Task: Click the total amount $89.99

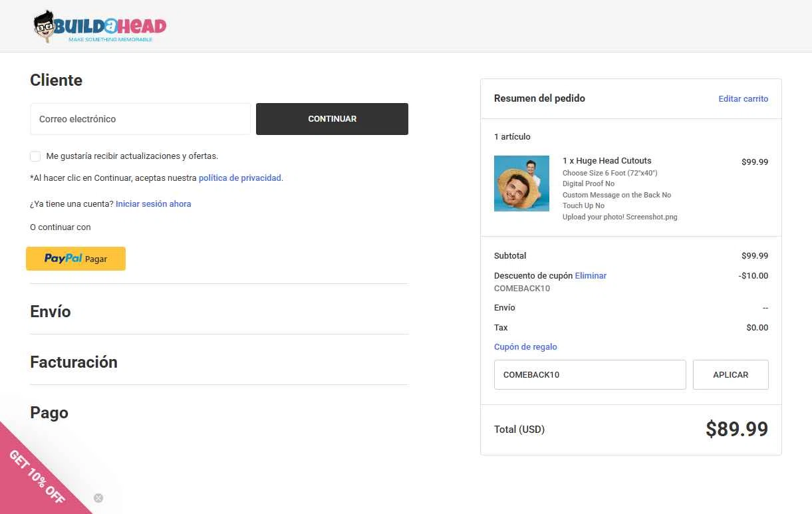Action: [x=737, y=430]
